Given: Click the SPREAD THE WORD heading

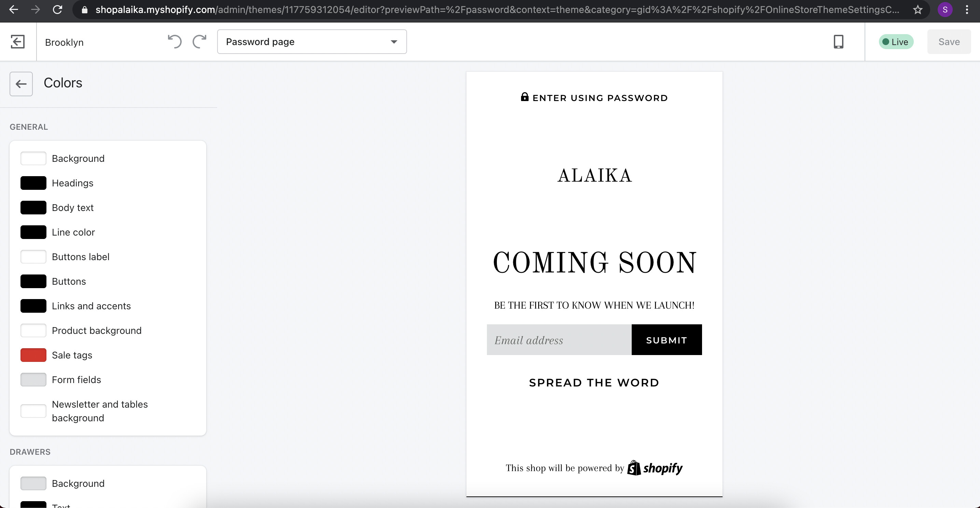Looking at the screenshot, I should coord(594,382).
